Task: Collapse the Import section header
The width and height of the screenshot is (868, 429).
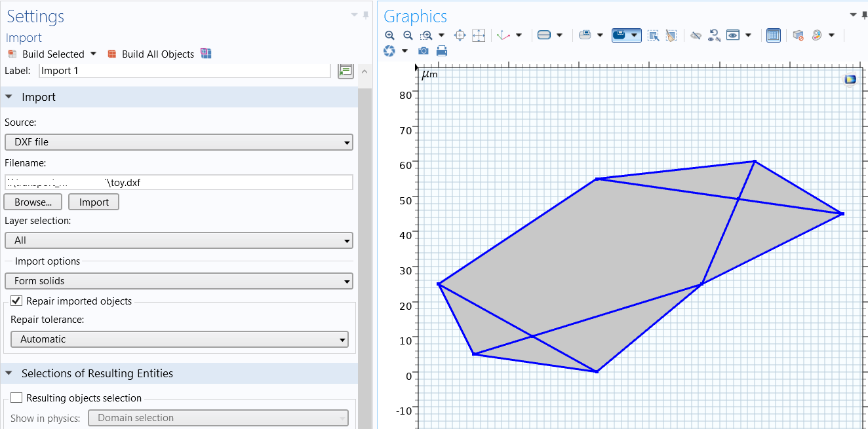Action: point(9,97)
